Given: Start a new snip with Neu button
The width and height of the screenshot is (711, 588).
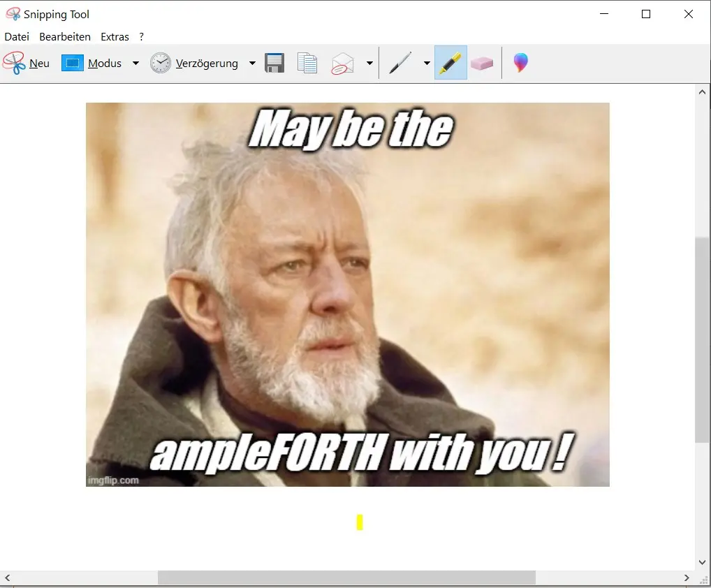Looking at the screenshot, I should (27, 63).
